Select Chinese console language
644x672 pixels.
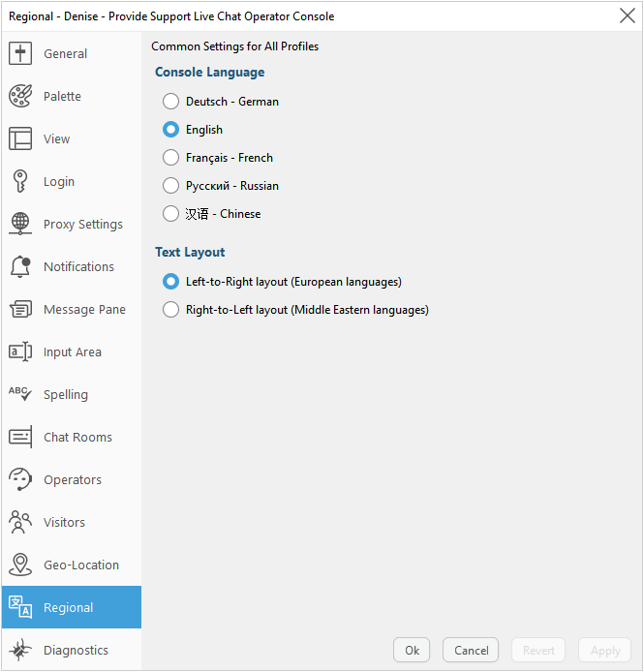tap(212, 213)
